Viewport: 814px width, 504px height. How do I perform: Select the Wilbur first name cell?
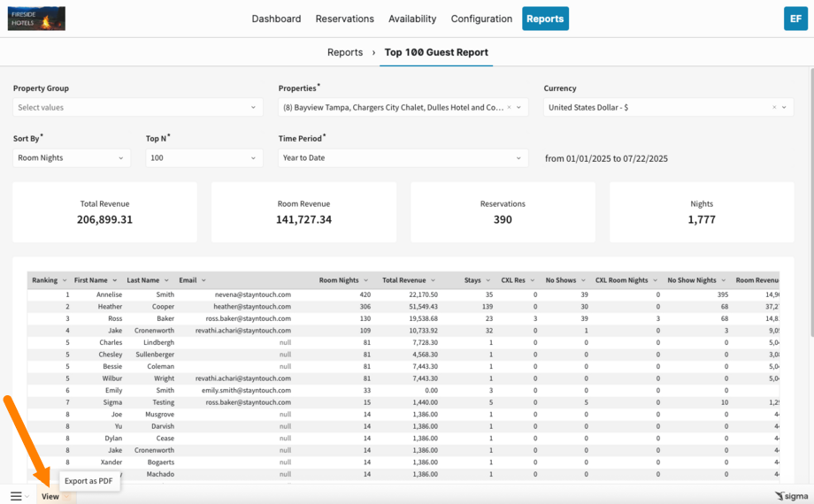point(112,378)
